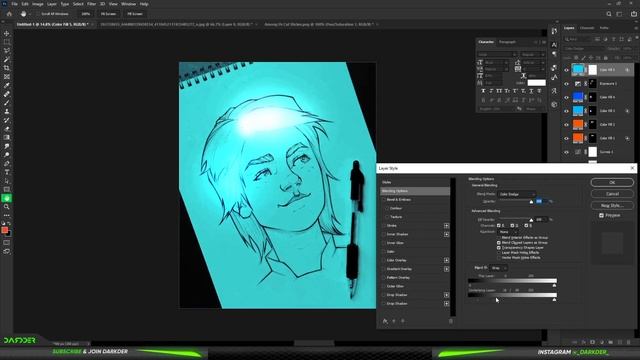
Task: Select the Zoom tool in toolbar
Action: [x=7, y=207]
